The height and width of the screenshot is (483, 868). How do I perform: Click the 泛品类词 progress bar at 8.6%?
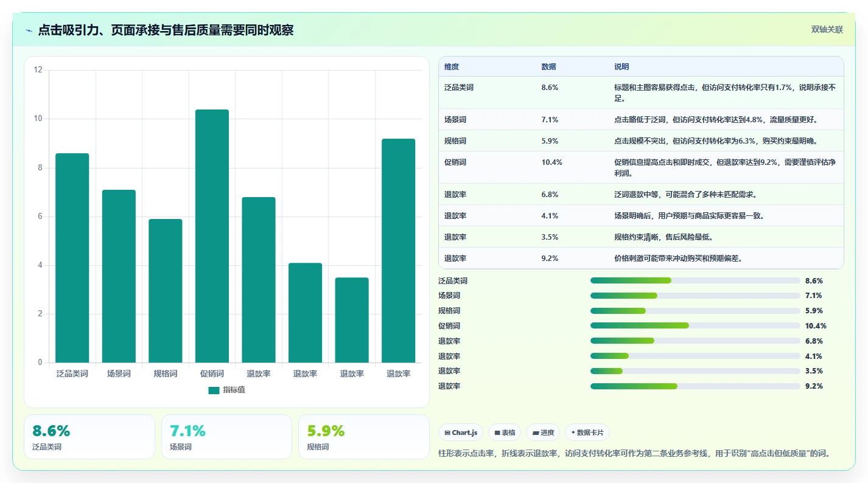point(695,280)
